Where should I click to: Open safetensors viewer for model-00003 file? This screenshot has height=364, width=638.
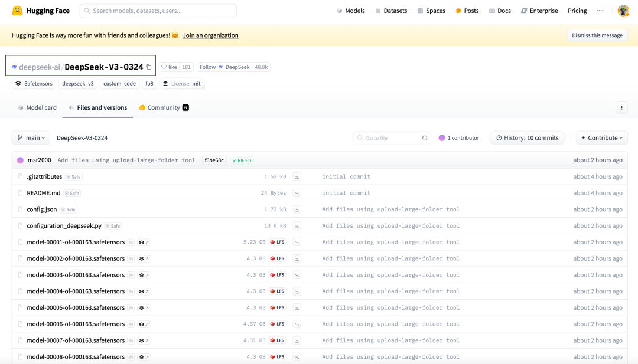click(144, 275)
